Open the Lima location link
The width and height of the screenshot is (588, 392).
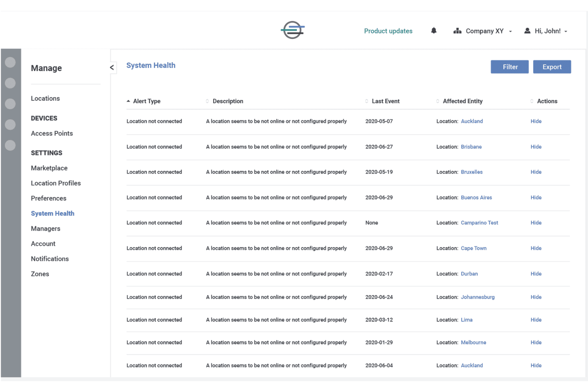[467, 320]
